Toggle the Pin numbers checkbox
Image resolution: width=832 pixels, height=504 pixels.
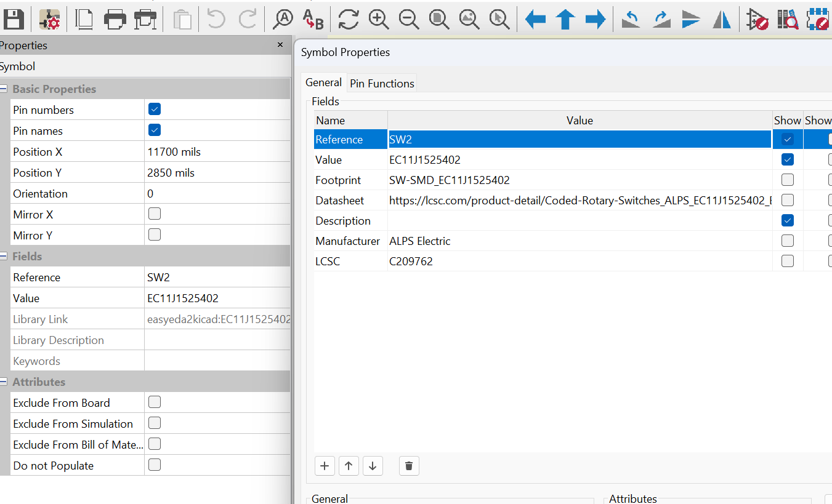(x=155, y=110)
